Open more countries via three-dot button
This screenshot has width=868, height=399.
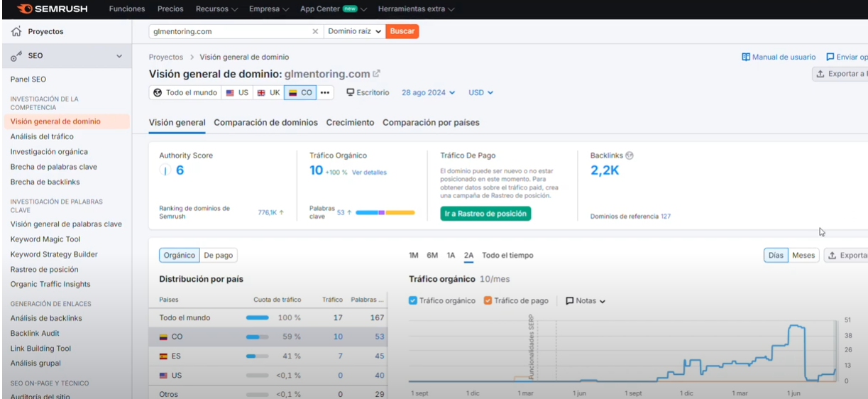pos(326,93)
